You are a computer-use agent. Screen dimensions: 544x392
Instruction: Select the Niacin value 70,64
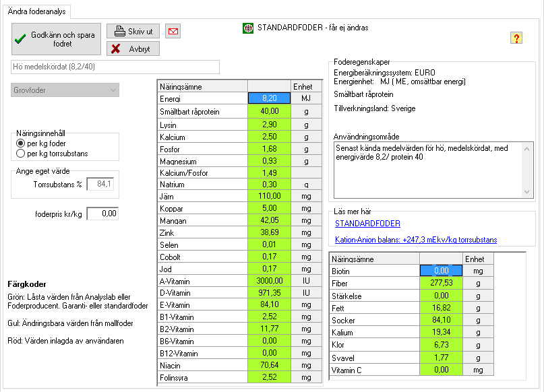269,365
